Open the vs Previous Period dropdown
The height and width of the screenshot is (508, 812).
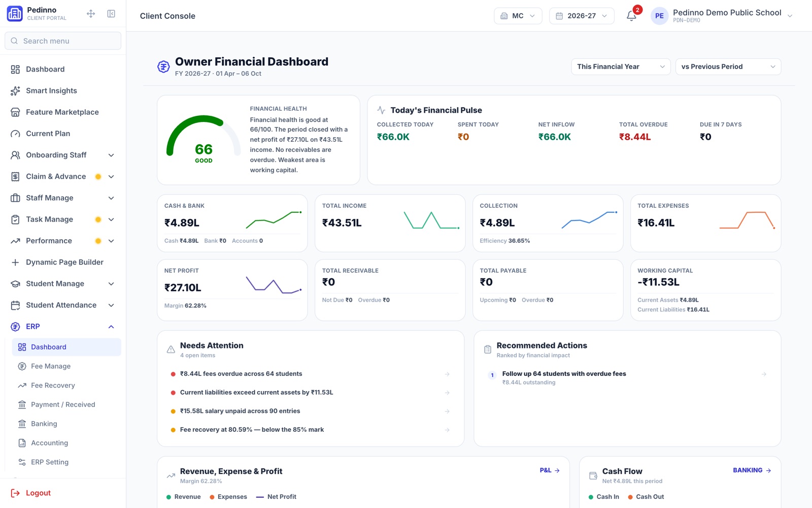(x=728, y=67)
